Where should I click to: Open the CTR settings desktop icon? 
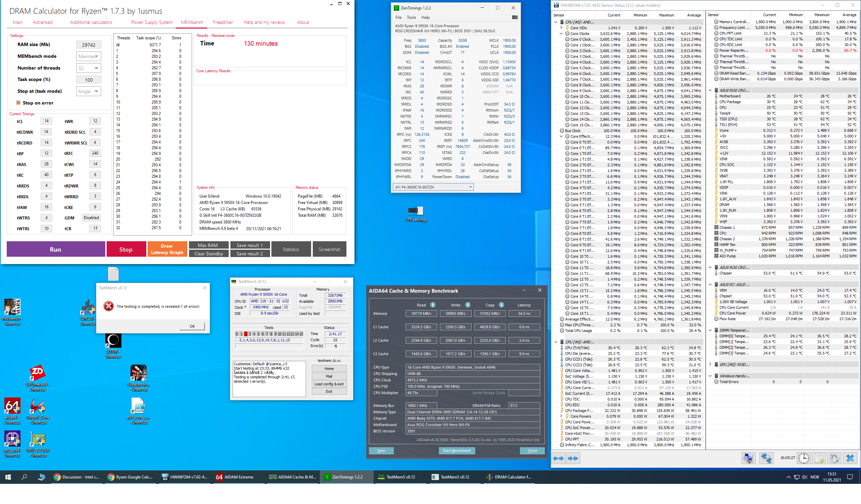click(x=415, y=214)
